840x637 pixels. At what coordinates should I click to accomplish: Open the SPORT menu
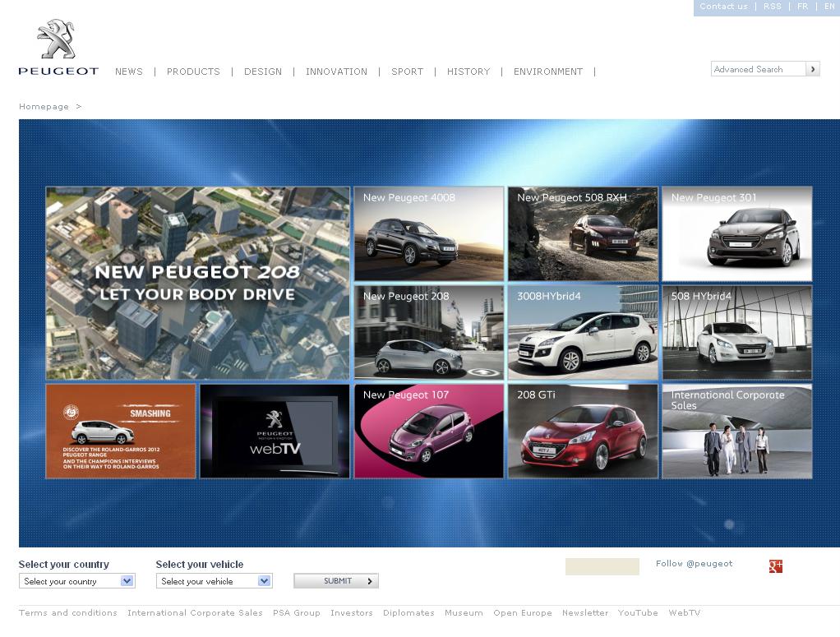pyautogui.click(x=407, y=72)
